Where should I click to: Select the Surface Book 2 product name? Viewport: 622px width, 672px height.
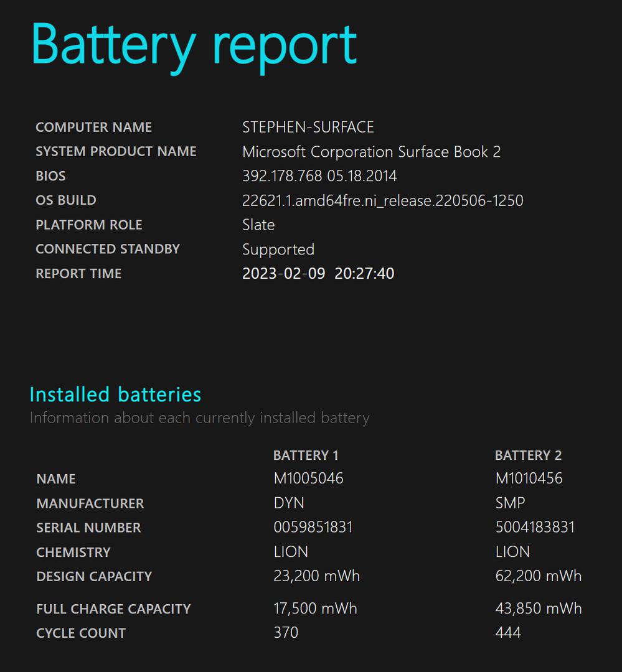(x=371, y=152)
